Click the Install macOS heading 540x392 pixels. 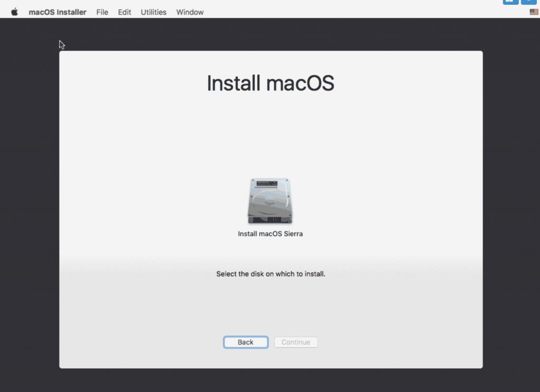271,83
